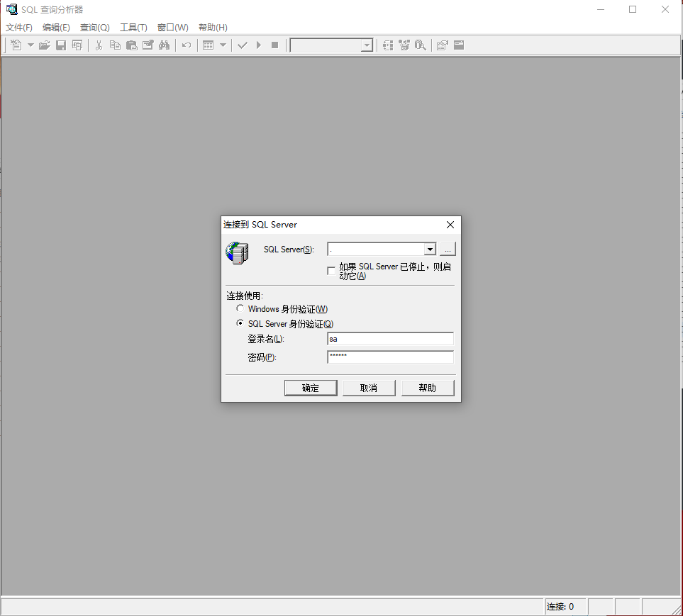Open the New Query icon
The width and height of the screenshot is (683, 616).
tap(15, 45)
